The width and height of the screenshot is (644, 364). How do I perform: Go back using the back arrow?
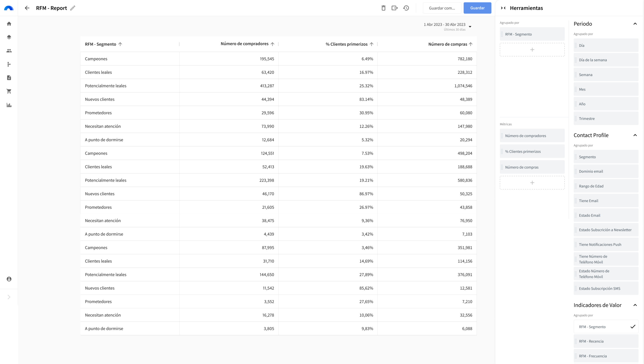click(x=27, y=8)
